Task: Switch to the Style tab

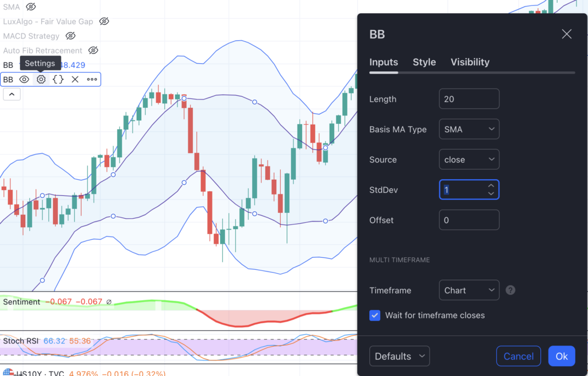Action: click(424, 62)
